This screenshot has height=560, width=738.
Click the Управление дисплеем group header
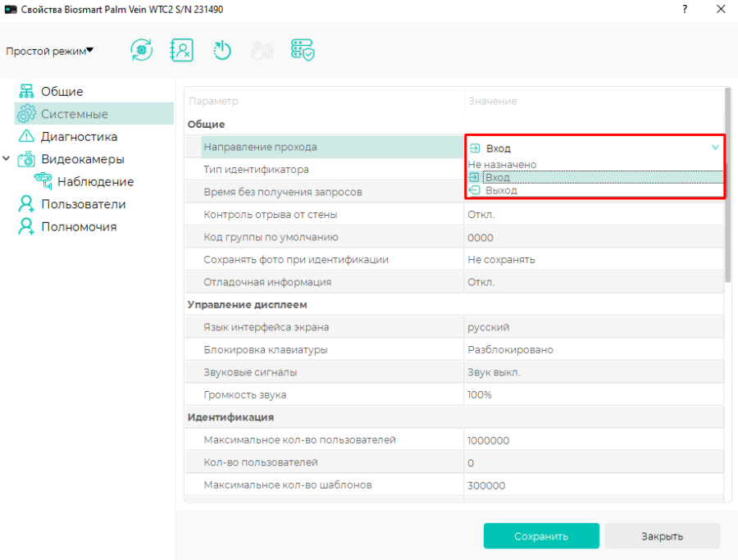tap(247, 305)
